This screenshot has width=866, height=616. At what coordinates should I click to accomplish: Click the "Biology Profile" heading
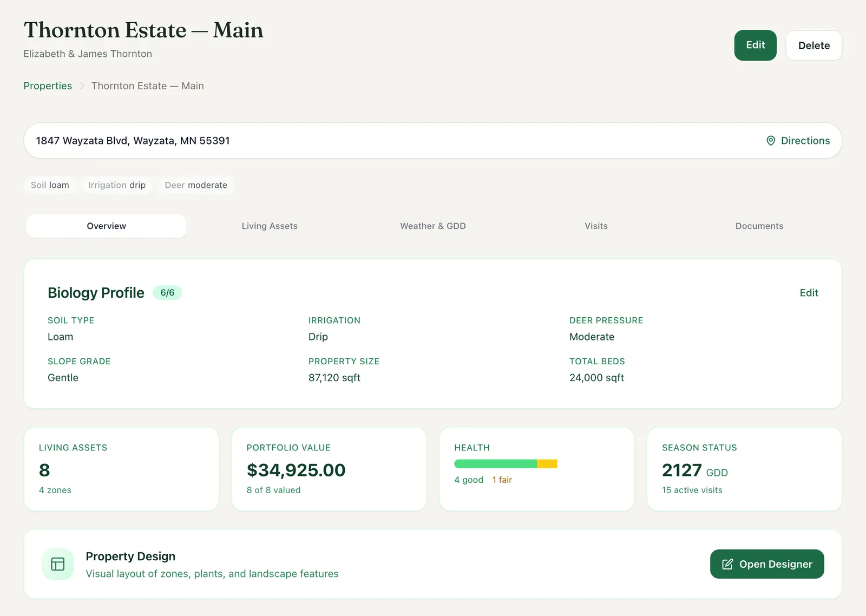pyautogui.click(x=96, y=293)
